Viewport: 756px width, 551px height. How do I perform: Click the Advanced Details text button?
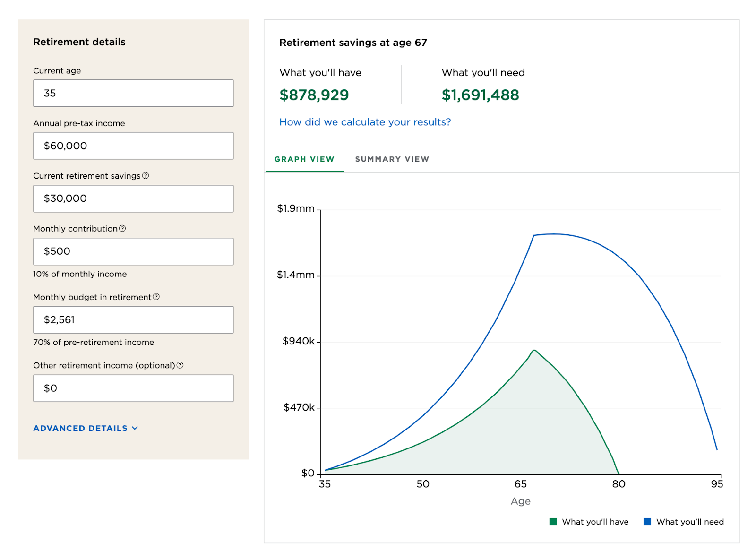coord(80,428)
